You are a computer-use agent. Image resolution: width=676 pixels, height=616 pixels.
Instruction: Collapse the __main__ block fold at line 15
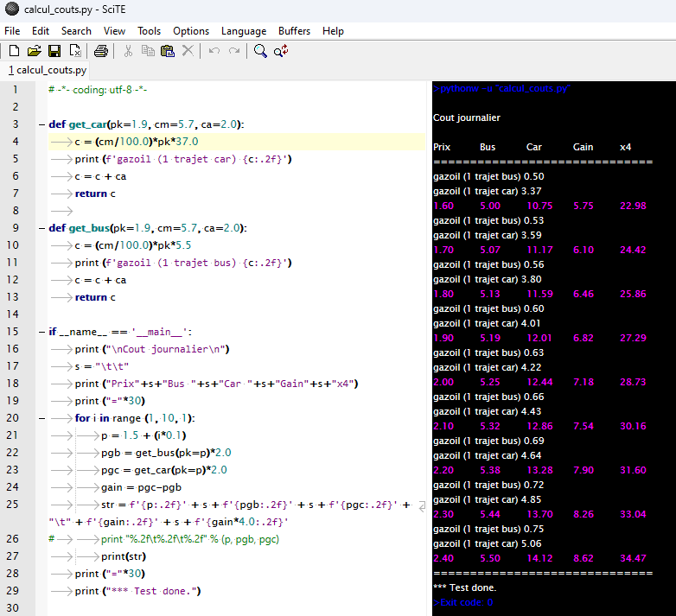(41, 332)
